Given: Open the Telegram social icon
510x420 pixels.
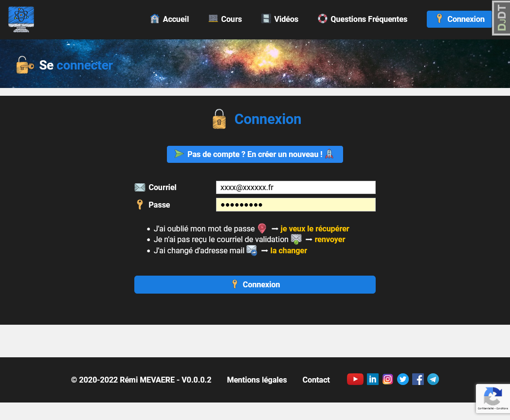Looking at the screenshot, I should point(433,379).
